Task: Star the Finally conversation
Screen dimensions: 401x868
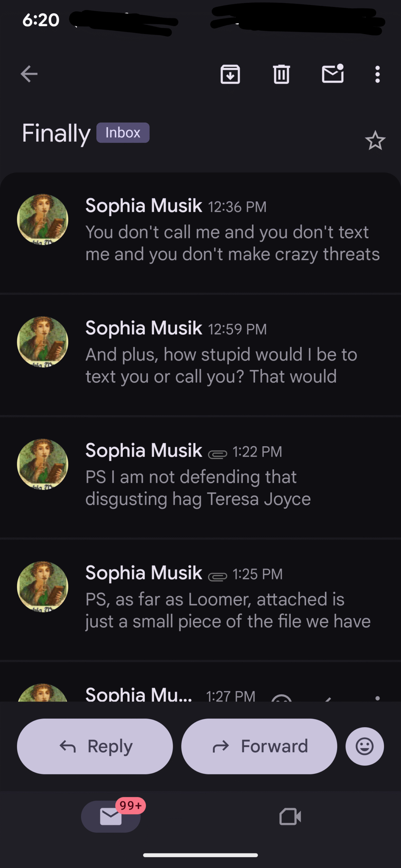Action: (375, 140)
